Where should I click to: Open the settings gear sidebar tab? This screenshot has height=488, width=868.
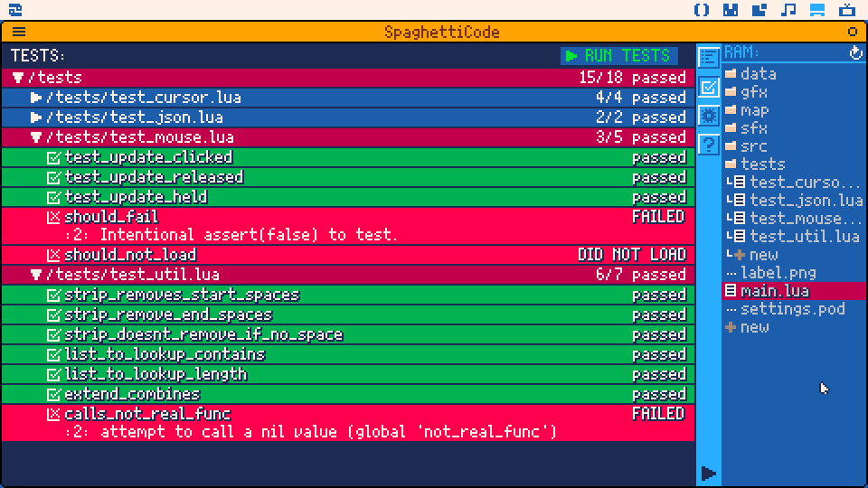(x=709, y=116)
